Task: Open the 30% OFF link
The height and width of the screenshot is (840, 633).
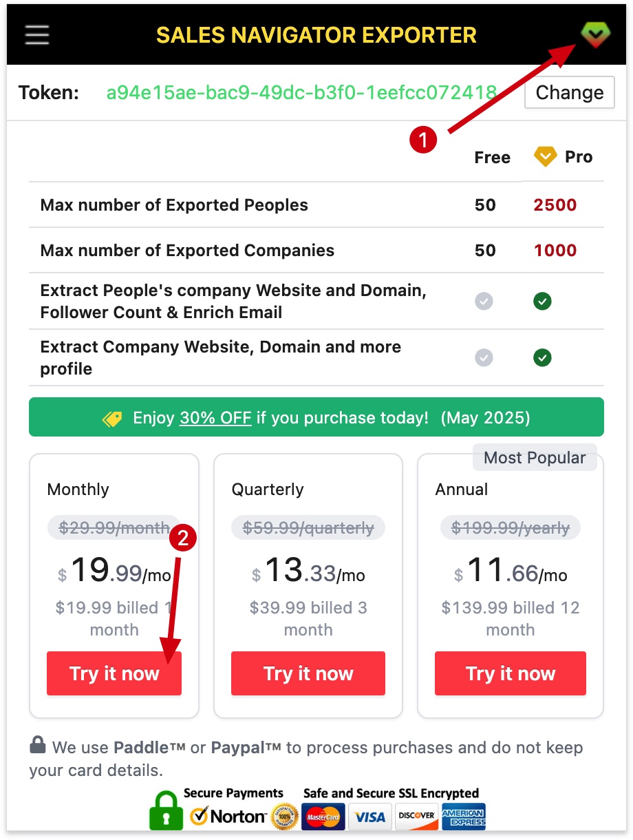Action: tap(215, 417)
